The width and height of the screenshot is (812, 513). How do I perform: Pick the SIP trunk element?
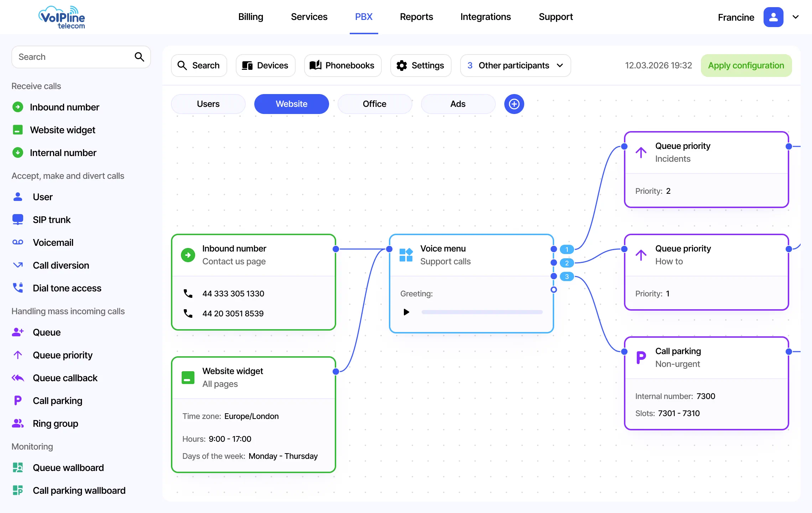click(41, 220)
